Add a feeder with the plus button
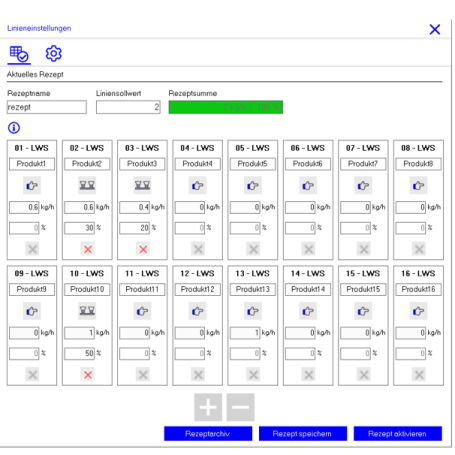 click(x=208, y=407)
